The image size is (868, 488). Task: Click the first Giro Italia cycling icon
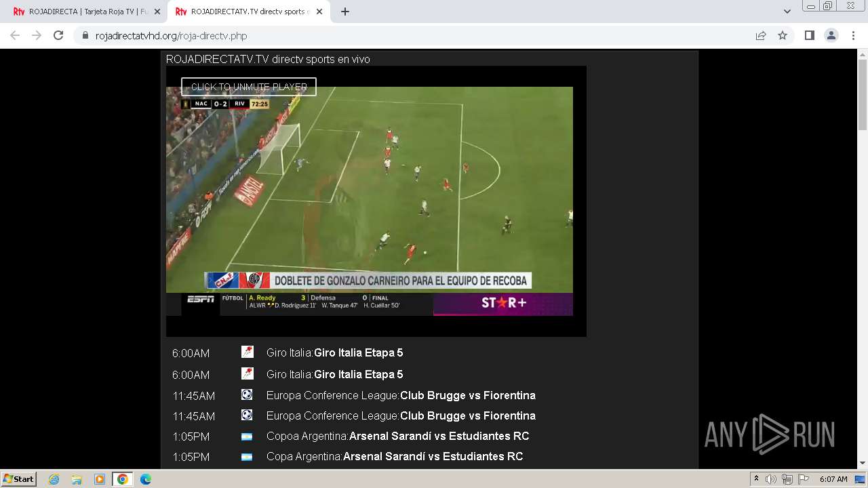tap(247, 352)
